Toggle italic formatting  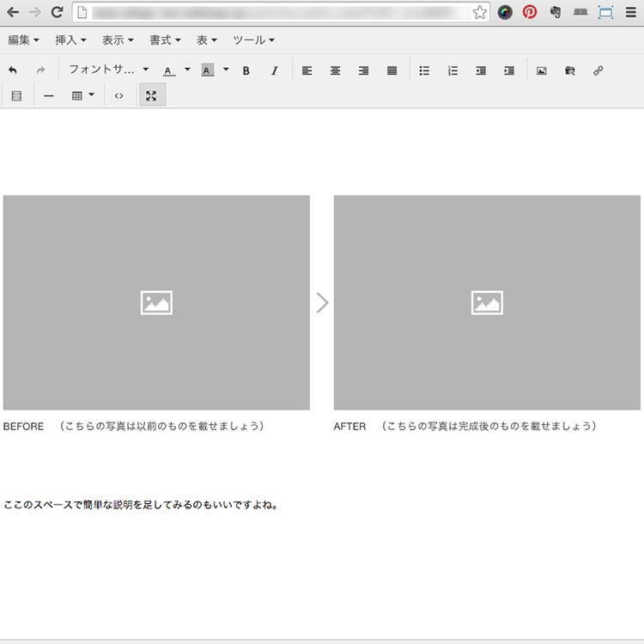tap(275, 70)
